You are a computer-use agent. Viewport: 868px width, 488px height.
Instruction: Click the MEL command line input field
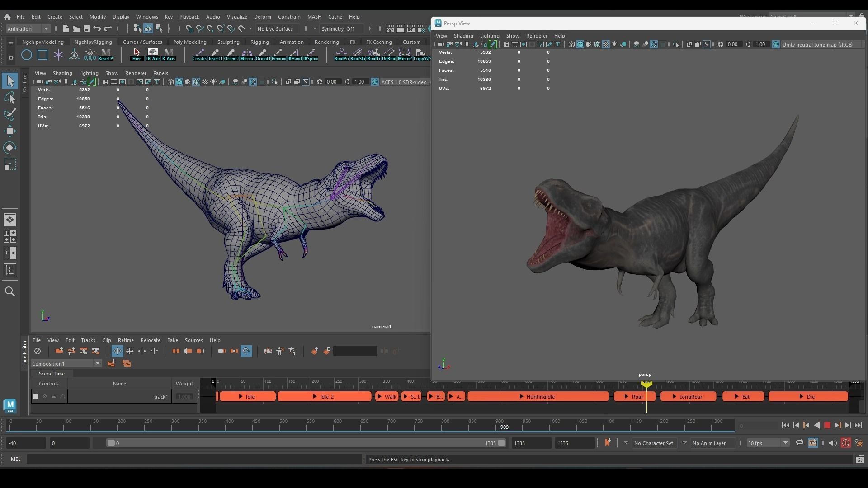194,460
